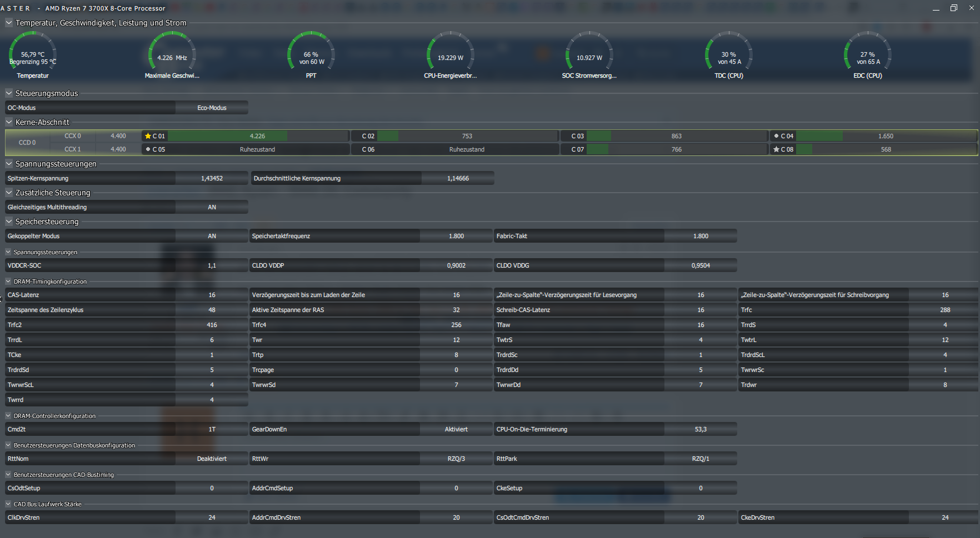Click the RttPark value RZQ/1
This screenshot has width=980, height=538.
pyautogui.click(x=701, y=459)
